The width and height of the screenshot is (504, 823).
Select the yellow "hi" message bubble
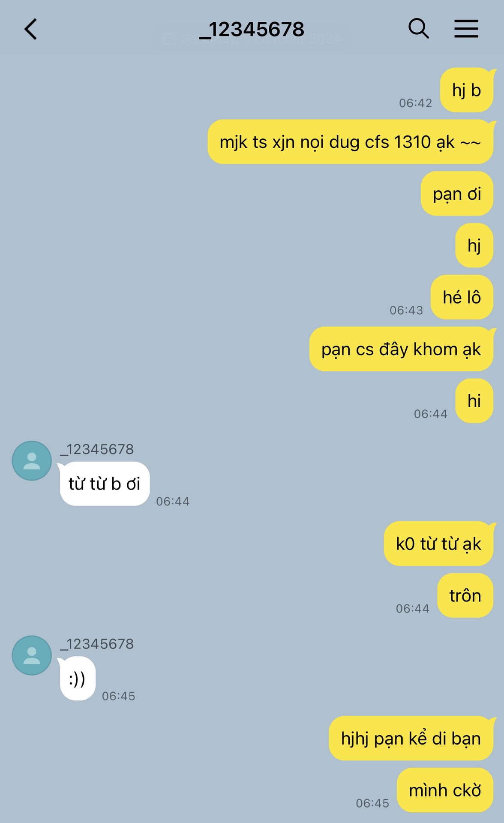click(x=474, y=401)
